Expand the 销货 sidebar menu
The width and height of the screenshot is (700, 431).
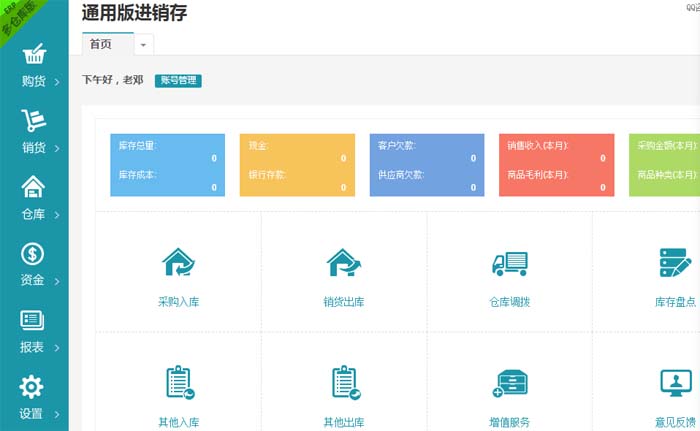pos(34,132)
